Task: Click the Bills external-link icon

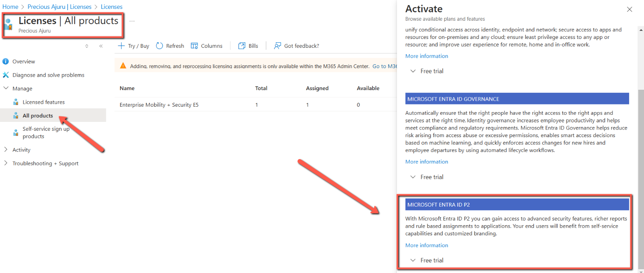Action: click(x=242, y=46)
